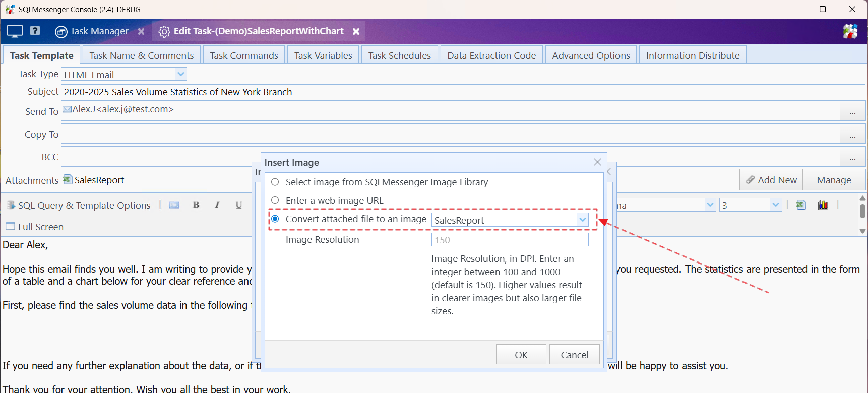Switch to Task Name & Comments tab
868x393 pixels.
[142, 55]
